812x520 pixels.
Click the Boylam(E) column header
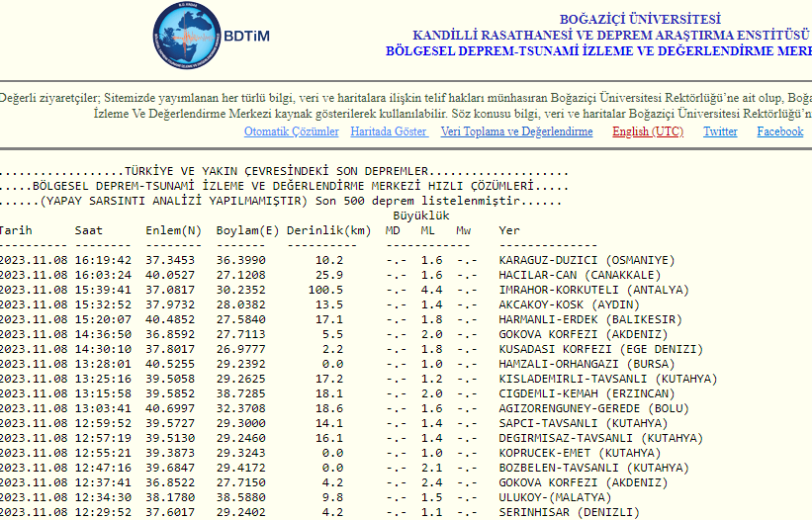[x=247, y=230]
